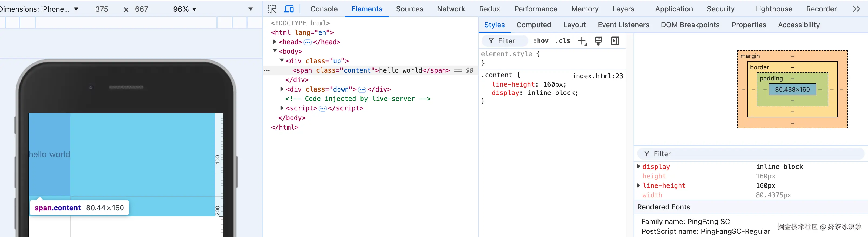Click the ellipsis icon inside script tag
This screenshot has width=868, height=237.
[x=322, y=109]
